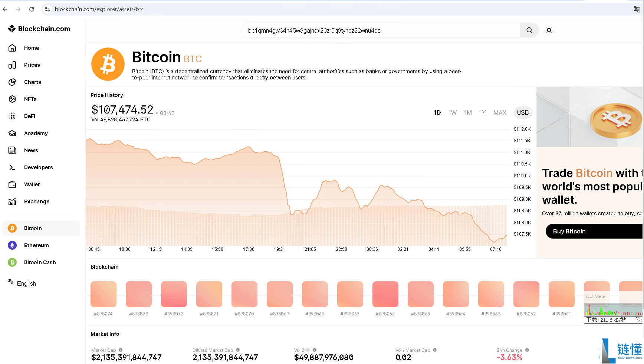Click the DU Meter overlay widget
Image resolution: width=644 pixels, height=364 pixels.
tap(613, 307)
